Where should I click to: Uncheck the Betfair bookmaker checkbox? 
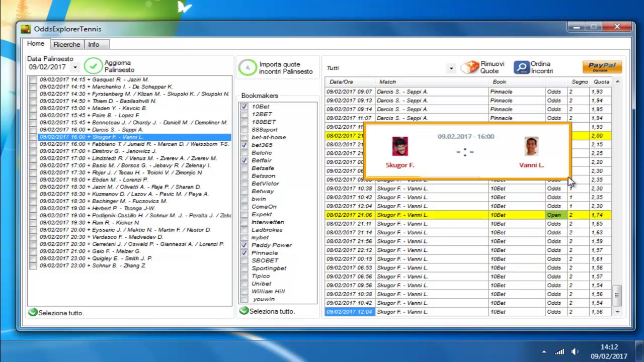(244, 160)
